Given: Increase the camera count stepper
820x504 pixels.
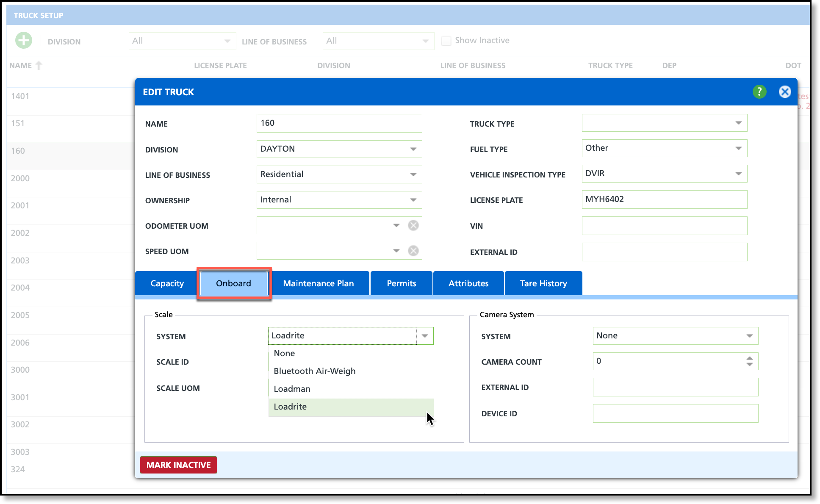Looking at the screenshot, I should [x=749, y=358].
